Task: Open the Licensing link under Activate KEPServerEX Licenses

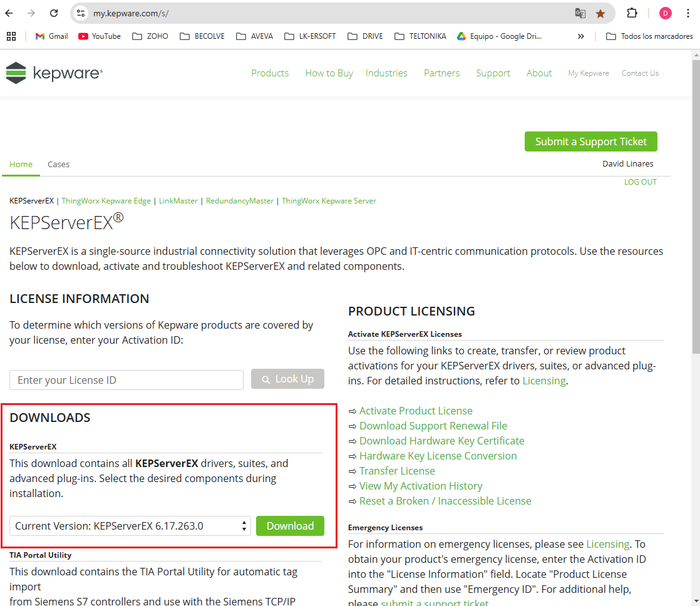Action: [x=543, y=381]
